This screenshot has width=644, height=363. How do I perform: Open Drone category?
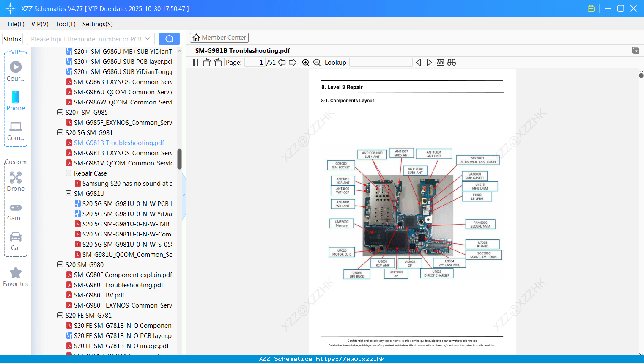[16, 182]
